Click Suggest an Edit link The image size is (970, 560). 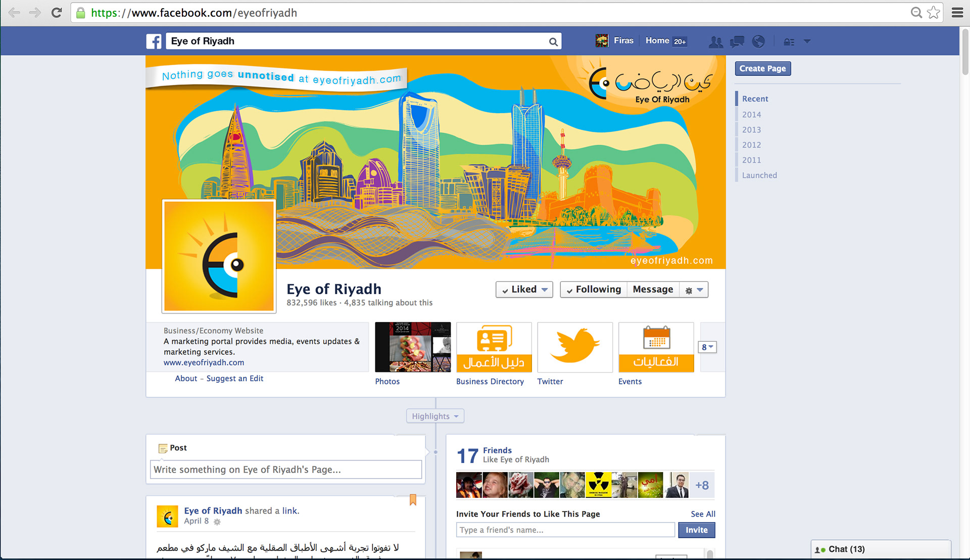(235, 378)
